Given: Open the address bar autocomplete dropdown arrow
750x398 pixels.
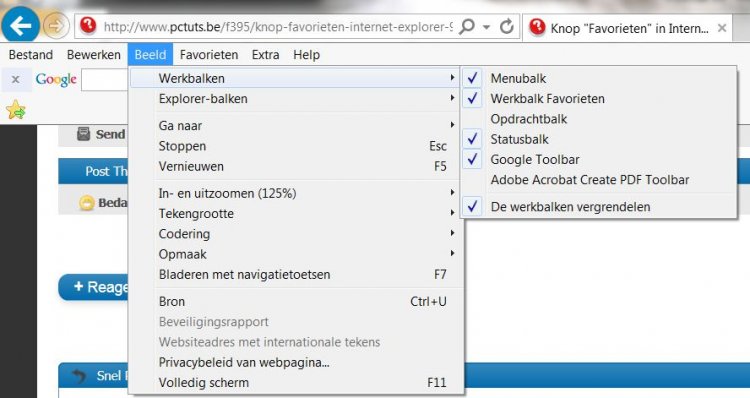Looking at the screenshot, I should (486, 27).
